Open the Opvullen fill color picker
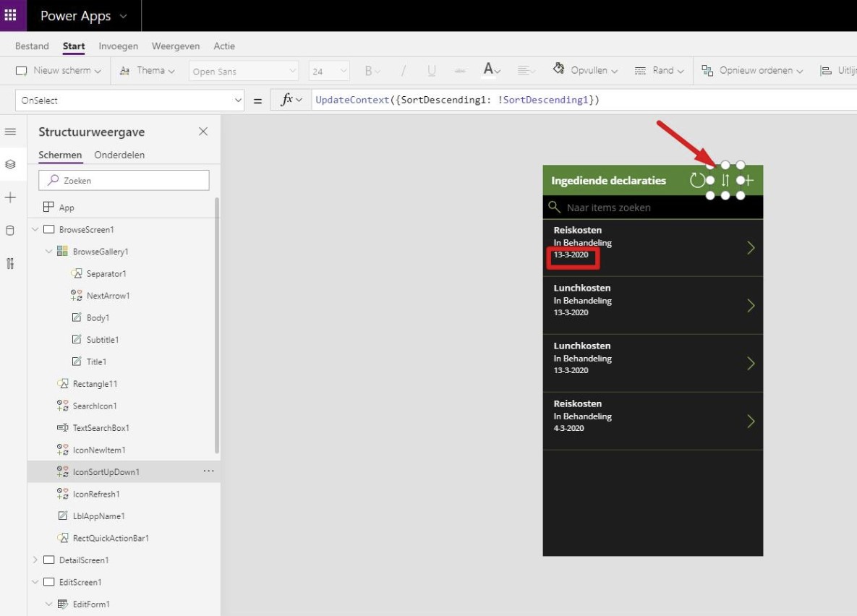 (586, 69)
